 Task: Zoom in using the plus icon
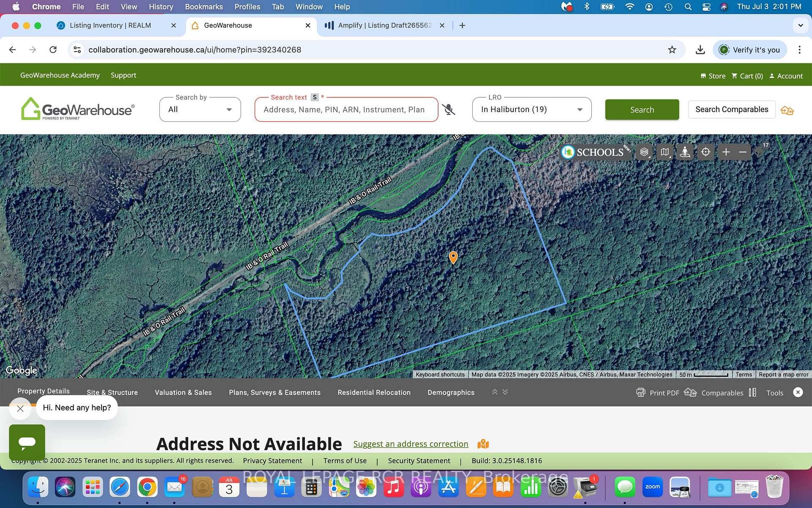coord(726,152)
